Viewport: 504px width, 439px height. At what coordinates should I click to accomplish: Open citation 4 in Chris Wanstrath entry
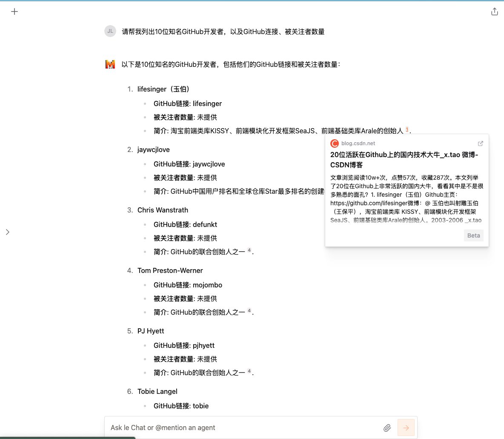249,250
